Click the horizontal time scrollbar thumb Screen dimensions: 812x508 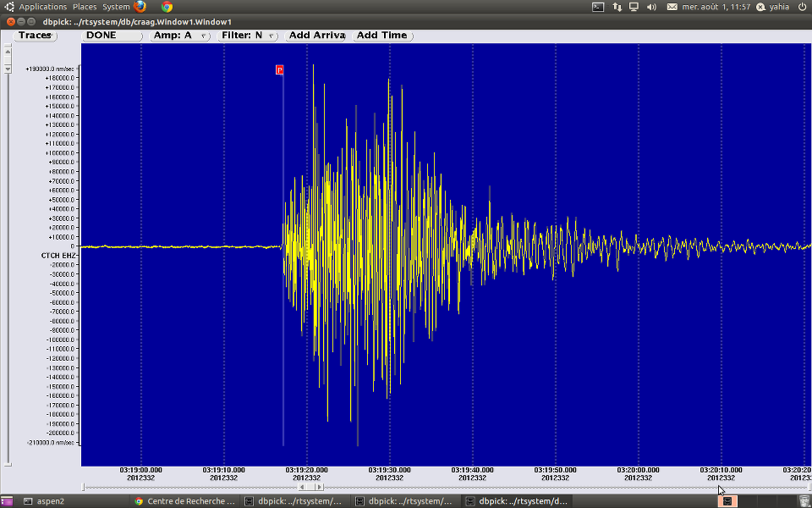coord(310,487)
